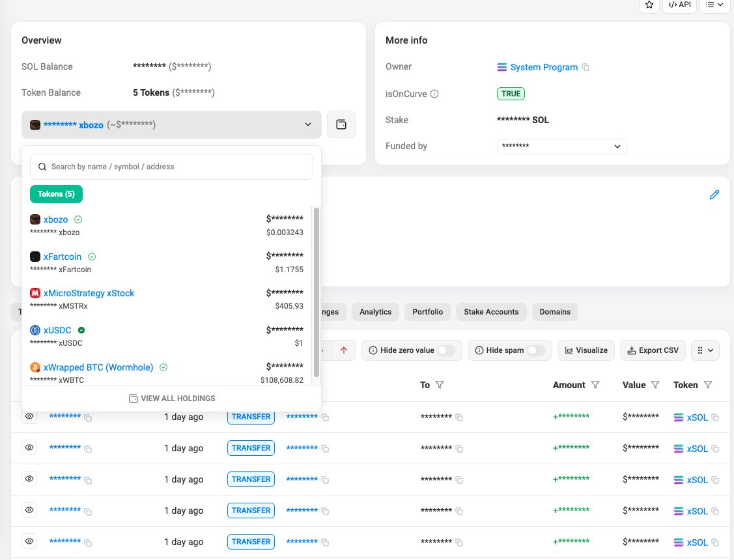Enable the Hide spam switch

[x=536, y=350]
